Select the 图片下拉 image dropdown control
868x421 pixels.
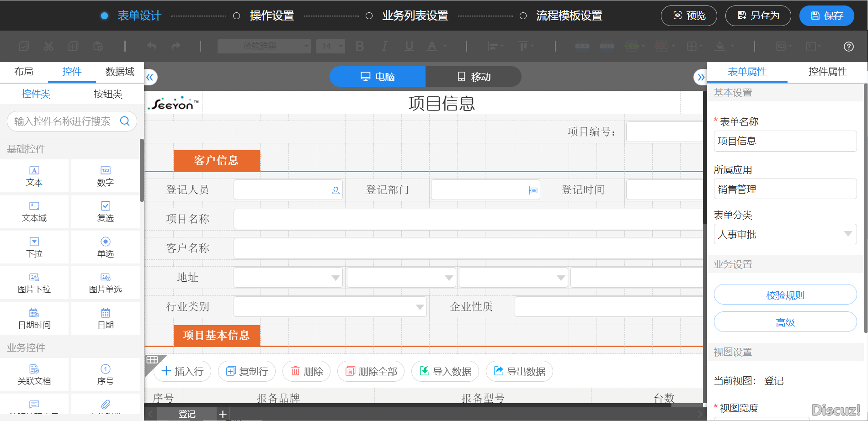(x=34, y=283)
